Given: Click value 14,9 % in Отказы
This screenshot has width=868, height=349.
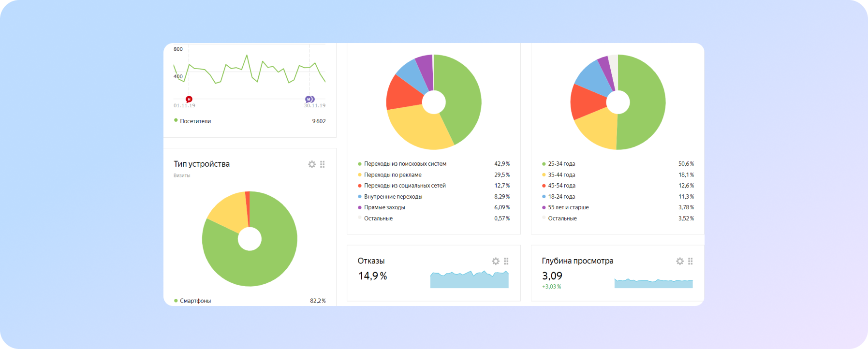Looking at the screenshot, I should [372, 276].
